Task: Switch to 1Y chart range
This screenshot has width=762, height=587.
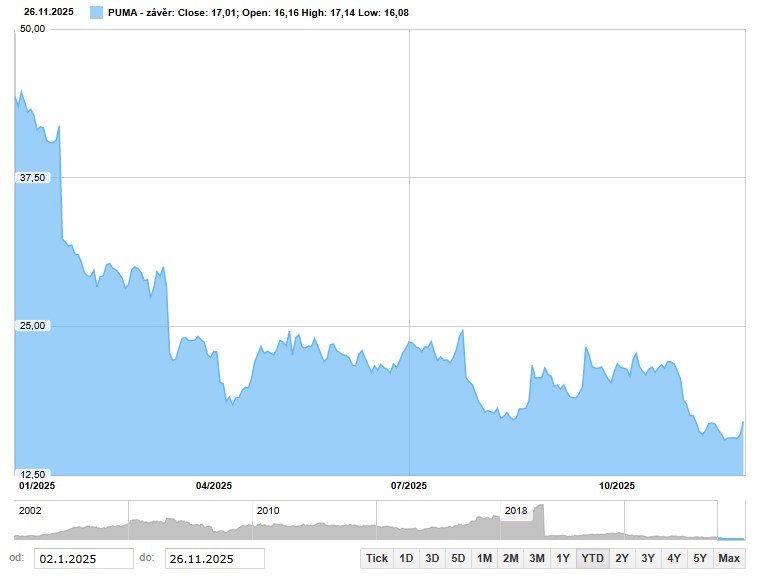Action: point(563,558)
